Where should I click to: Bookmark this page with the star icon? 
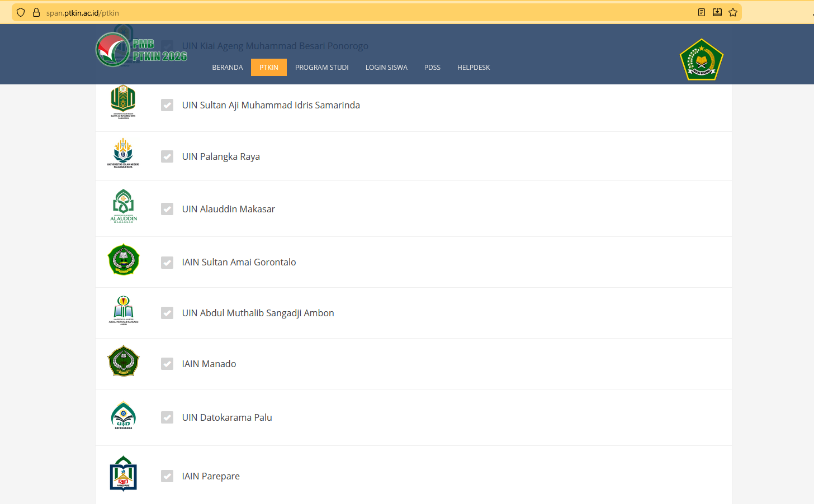click(x=733, y=12)
